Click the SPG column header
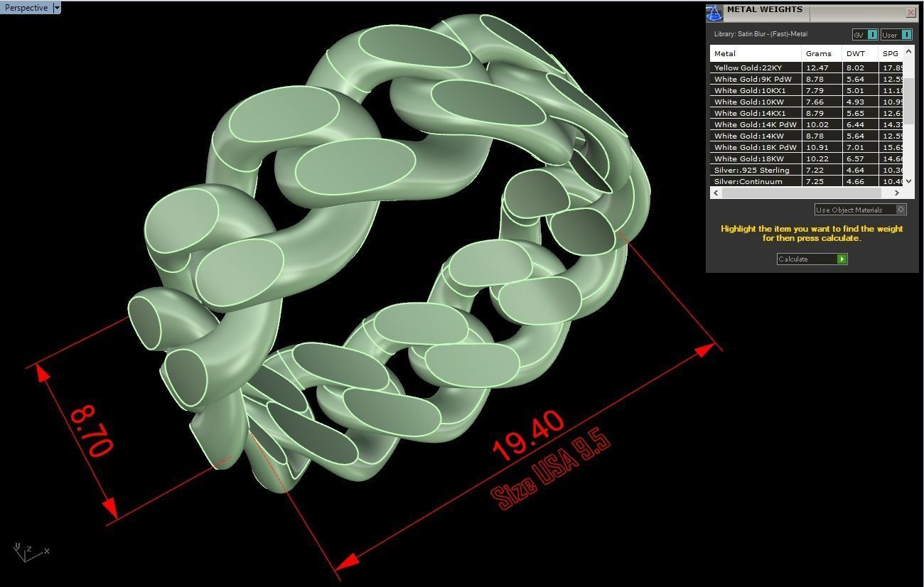Viewport: 924px width, 587px height. [x=891, y=53]
